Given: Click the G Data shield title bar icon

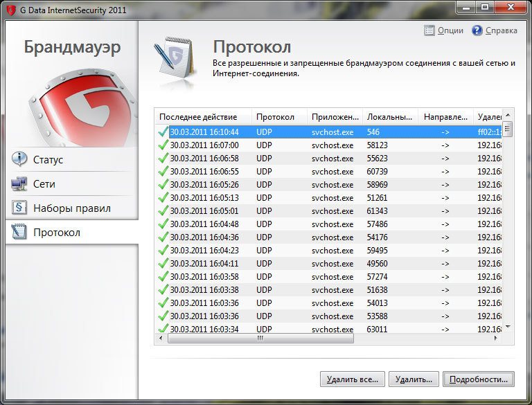Looking at the screenshot, I should click(x=11, y=10).
